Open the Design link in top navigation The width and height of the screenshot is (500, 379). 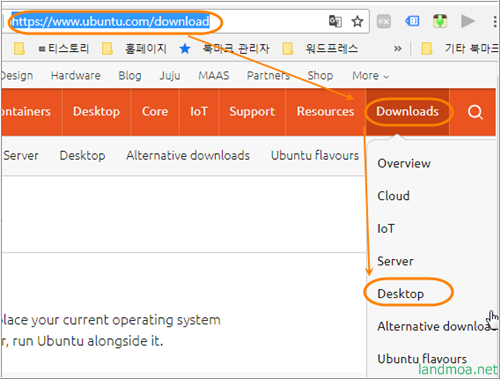(17, 76)
